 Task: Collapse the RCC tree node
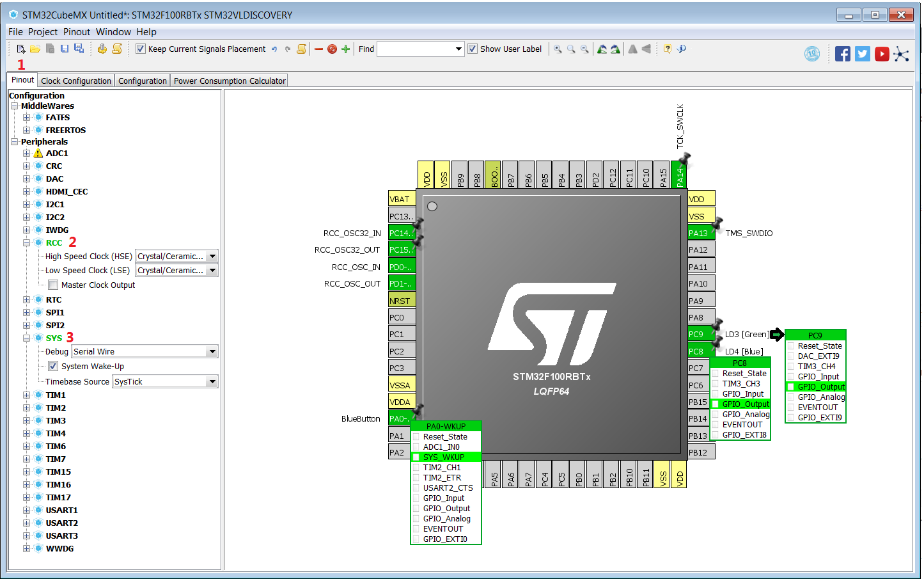[x=26, y=242]
